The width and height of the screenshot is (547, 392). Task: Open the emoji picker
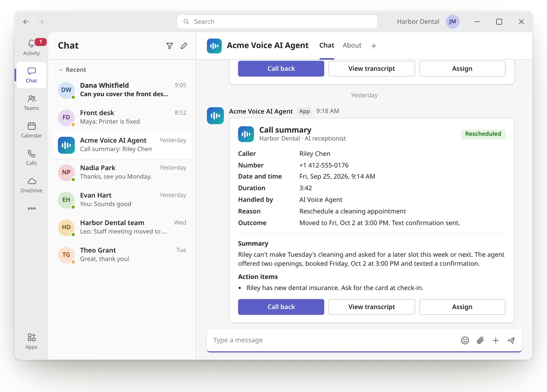coord(465,340)
